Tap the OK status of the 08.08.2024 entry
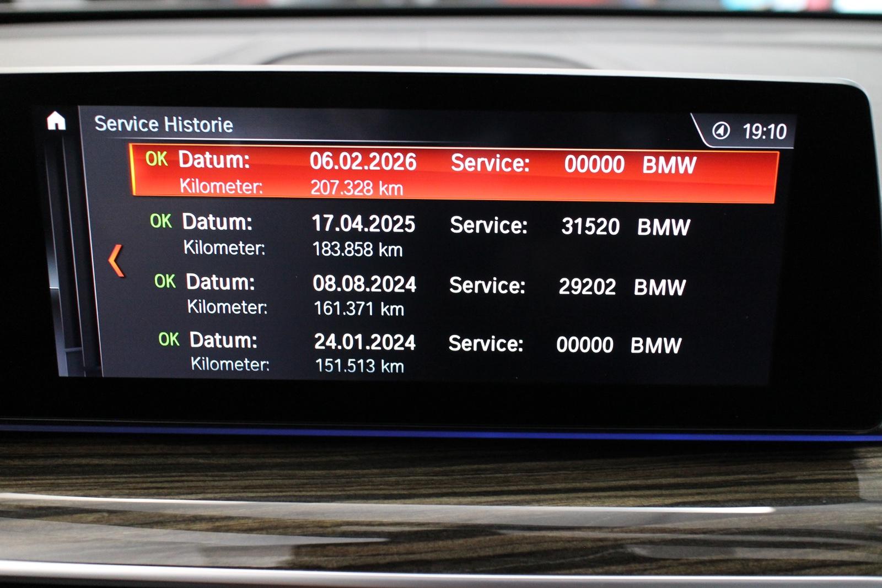The image size is (882, 588). tap(165, 281)
